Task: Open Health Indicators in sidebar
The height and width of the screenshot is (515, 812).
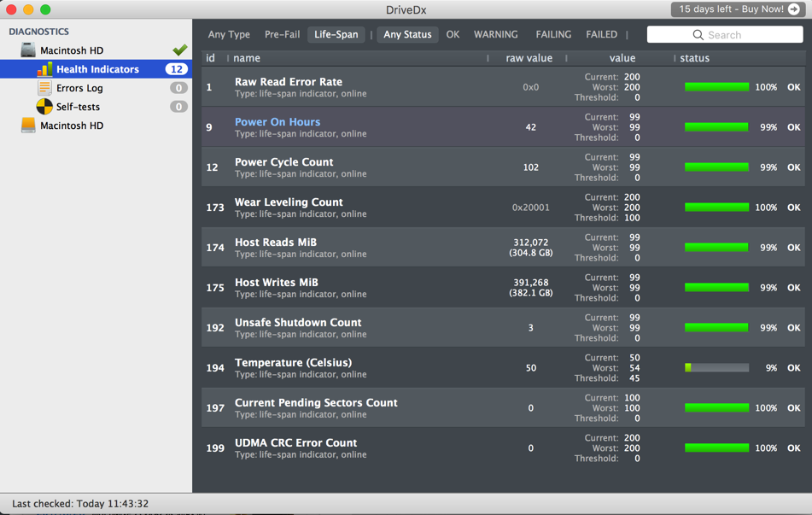Action: 96,69
